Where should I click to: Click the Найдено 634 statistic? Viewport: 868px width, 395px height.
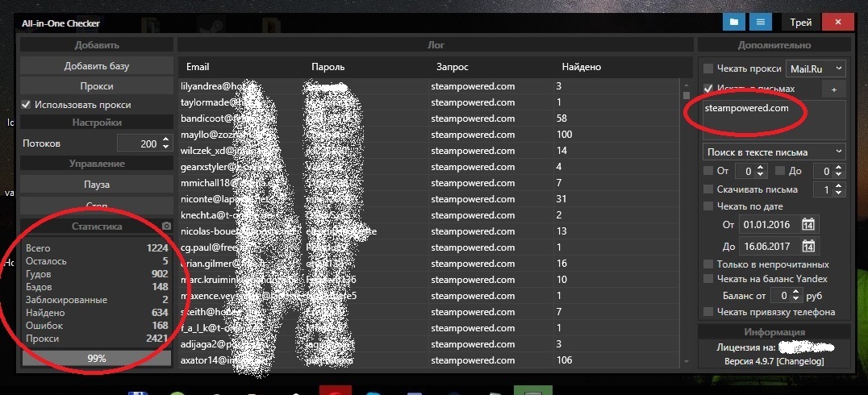pos(97,313)
